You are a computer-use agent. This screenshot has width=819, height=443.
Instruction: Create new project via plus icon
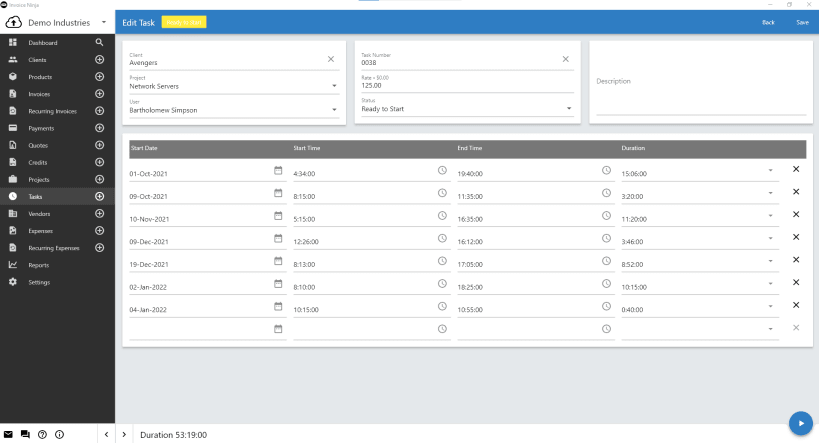[99, 179]
